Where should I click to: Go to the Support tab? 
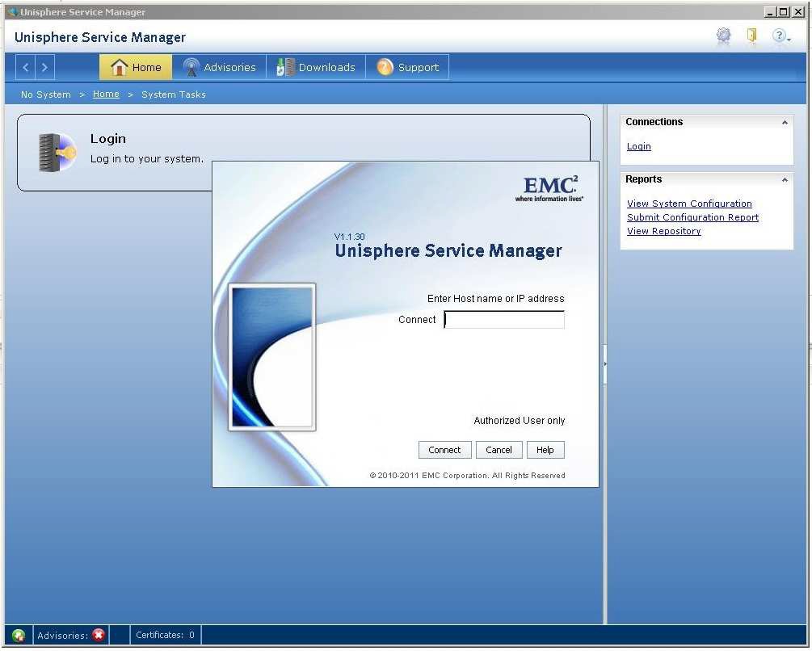407,67
